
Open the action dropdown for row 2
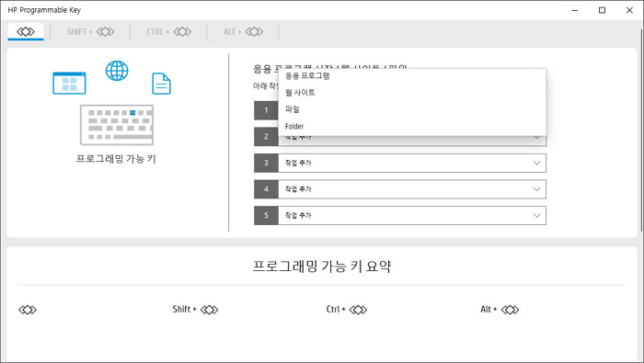pyautogui.click(x=412, y=141)
